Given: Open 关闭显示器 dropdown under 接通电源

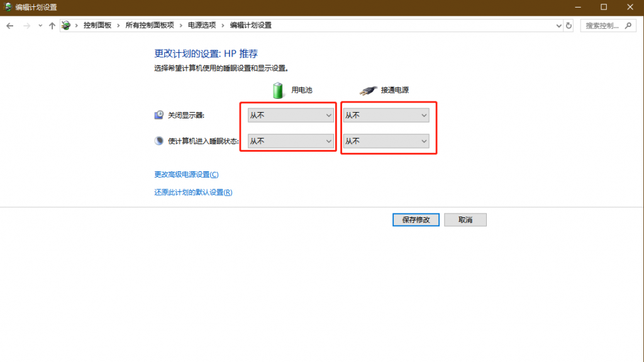Looking at the screenshot, I should point(386,115).
